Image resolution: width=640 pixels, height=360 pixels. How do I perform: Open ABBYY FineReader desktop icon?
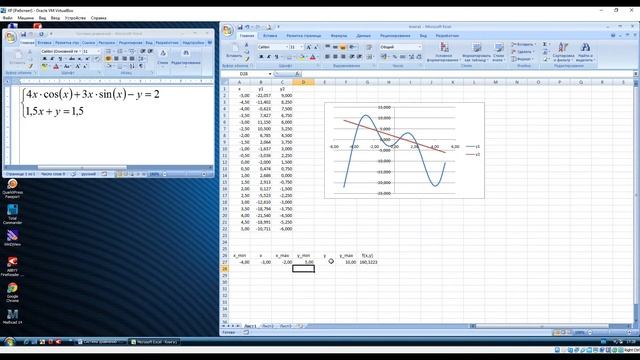(12, 266)
